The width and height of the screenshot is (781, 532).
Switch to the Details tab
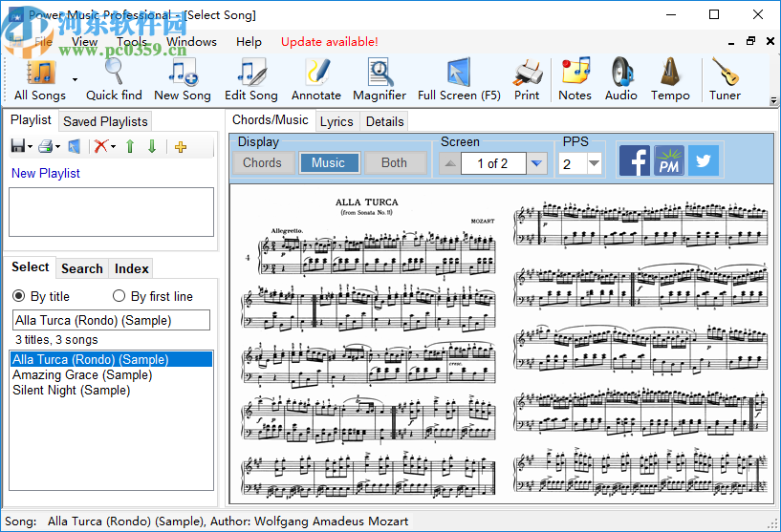point(385,121)
